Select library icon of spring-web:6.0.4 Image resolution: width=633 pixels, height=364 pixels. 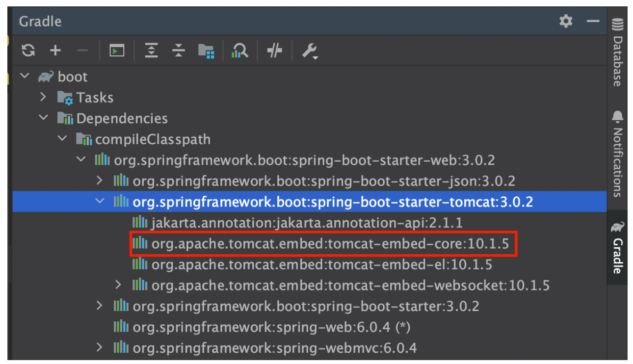[x=121, y=327]
